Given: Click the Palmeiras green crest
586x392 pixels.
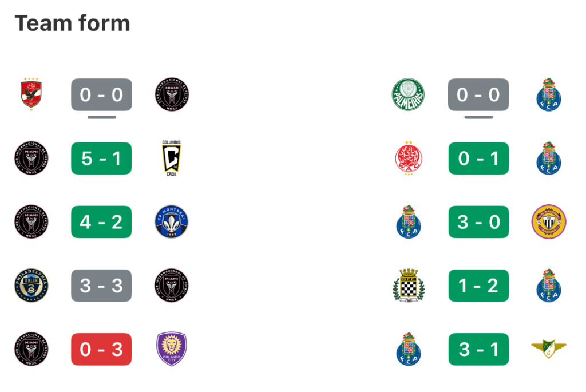Looking at the screenshot, I should pos(408,94).
